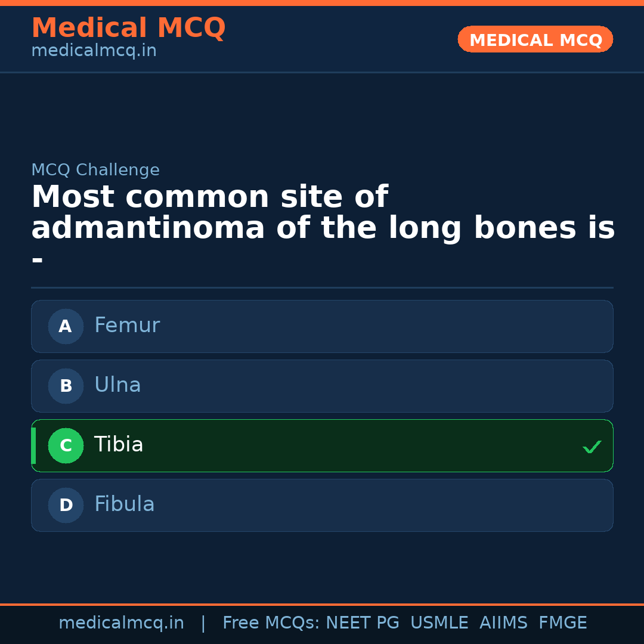The image size is (644, 644).
Task: Pick the Tibia answer text
Action: [119, 445]
